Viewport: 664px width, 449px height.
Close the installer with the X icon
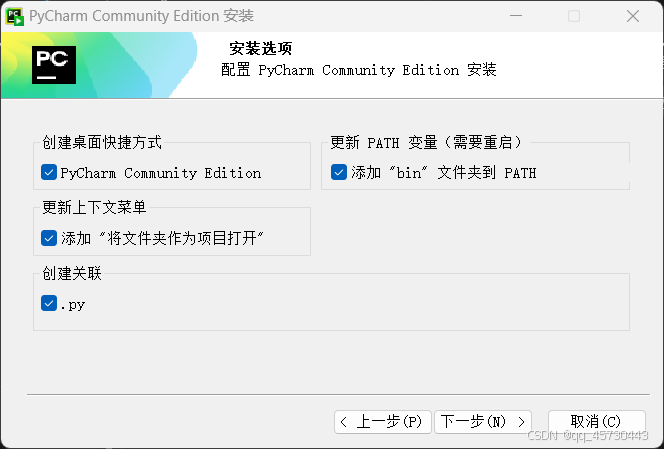(633, 16)
